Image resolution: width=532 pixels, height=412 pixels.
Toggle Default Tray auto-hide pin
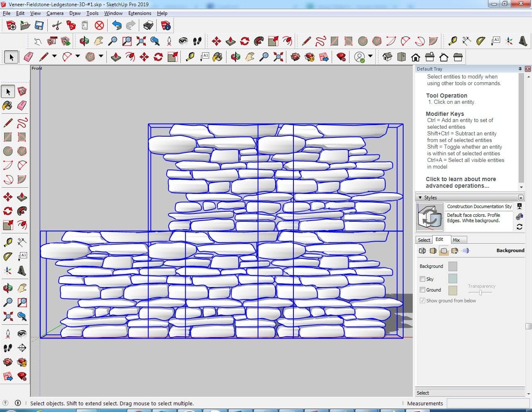pyautogui.click(x=520, y=69)
